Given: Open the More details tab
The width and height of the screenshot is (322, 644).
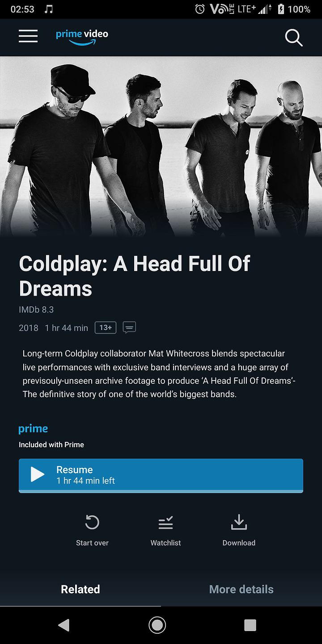Looking at the screenshot, I should [x=241, y=589].
